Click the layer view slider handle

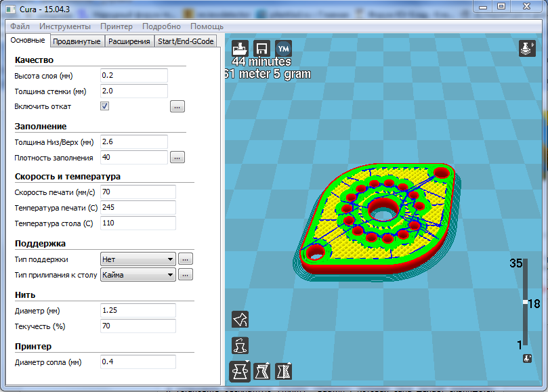coord(524,303)
